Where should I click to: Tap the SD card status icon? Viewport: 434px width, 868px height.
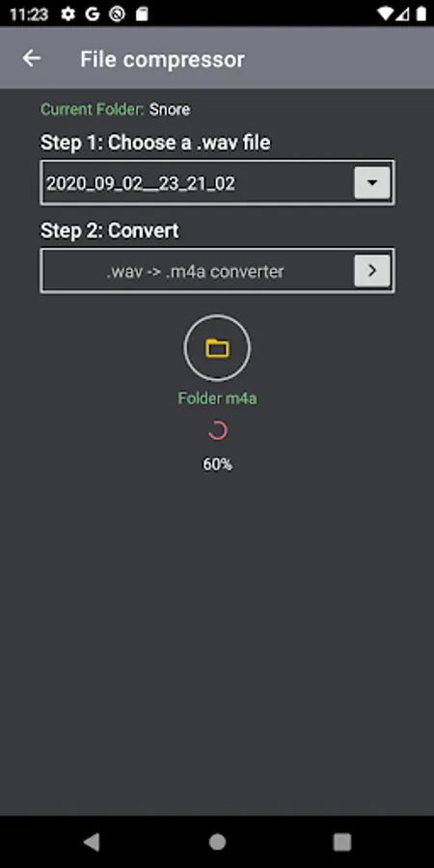click(x=142, y=14)
